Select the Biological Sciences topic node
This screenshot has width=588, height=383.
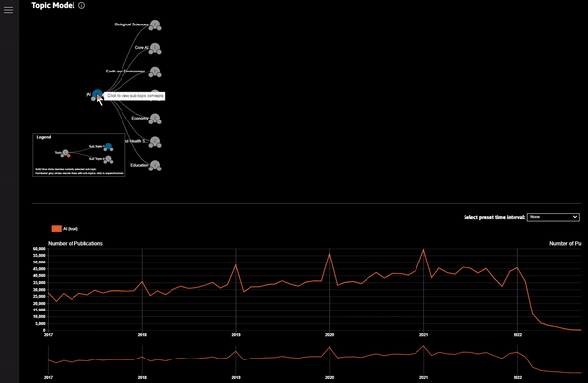pyautogui.click(x=155, y=24)
